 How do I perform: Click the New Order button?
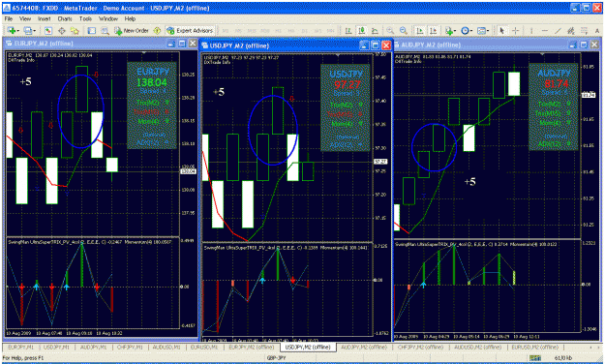tap(132, 30)
